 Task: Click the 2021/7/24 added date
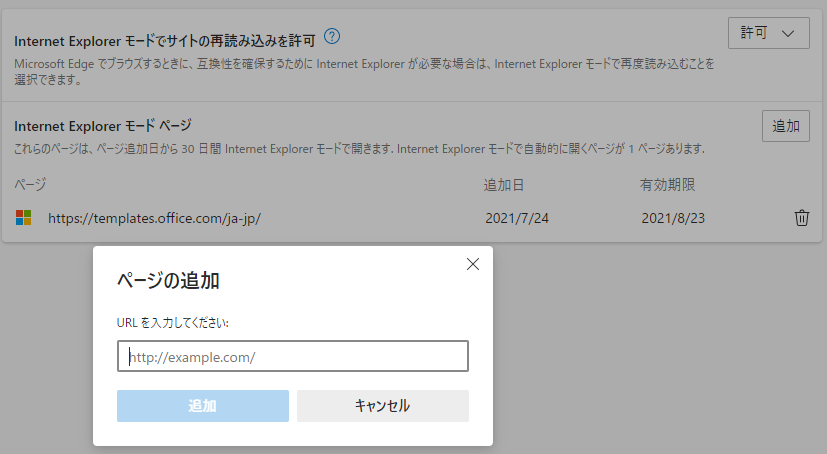click(517, 218)
